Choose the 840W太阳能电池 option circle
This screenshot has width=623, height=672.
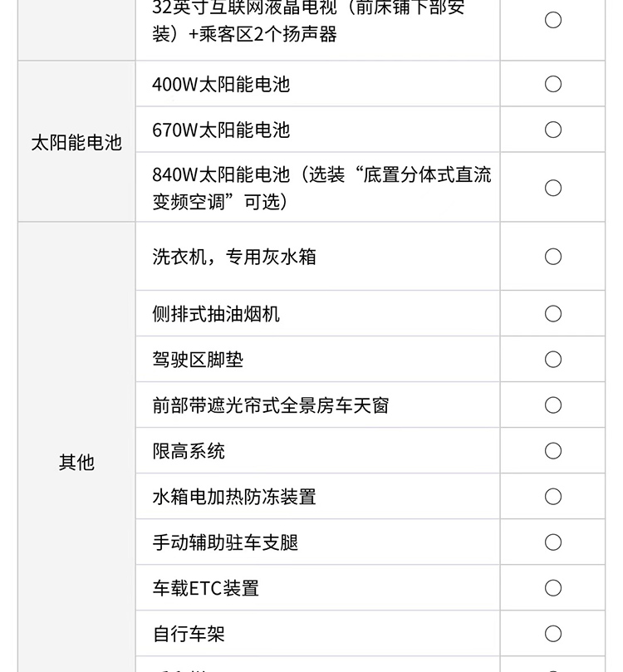point(553,188)
